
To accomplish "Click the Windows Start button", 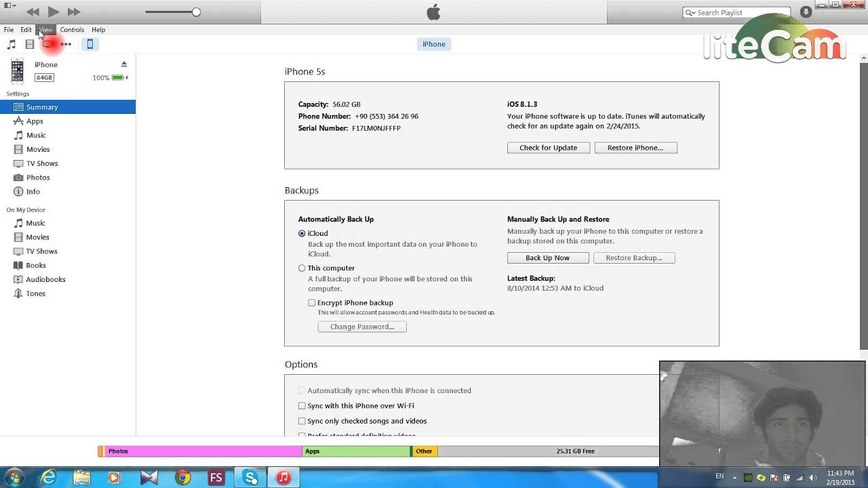I will [14, 477].
